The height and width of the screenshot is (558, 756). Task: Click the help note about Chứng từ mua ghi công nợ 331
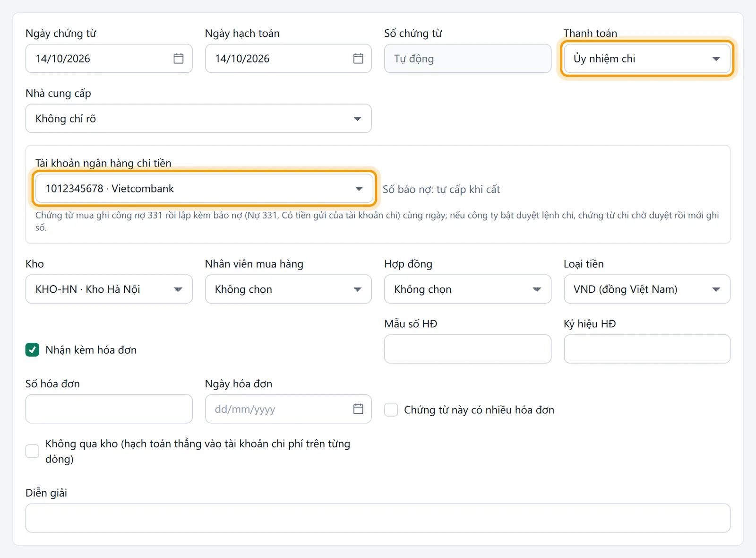378,221
